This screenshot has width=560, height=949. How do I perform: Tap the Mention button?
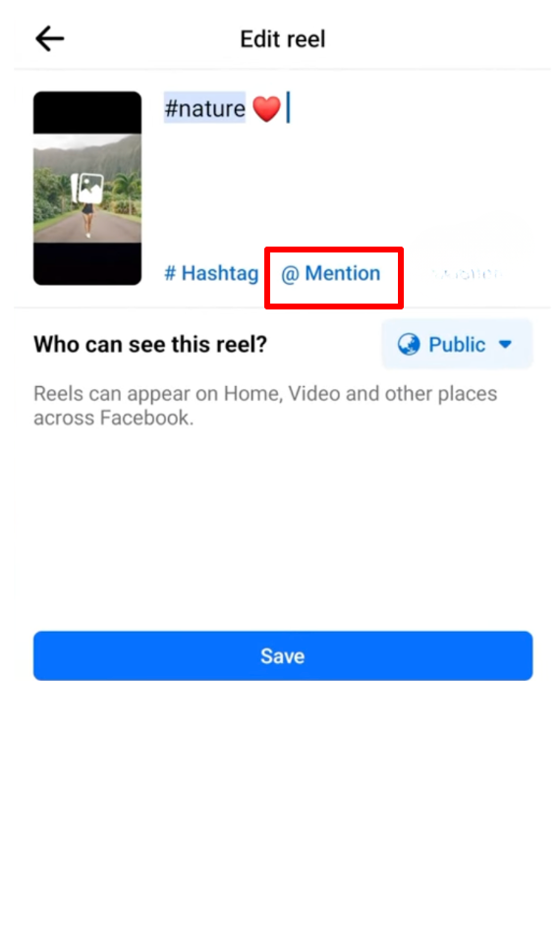point(331,273)
